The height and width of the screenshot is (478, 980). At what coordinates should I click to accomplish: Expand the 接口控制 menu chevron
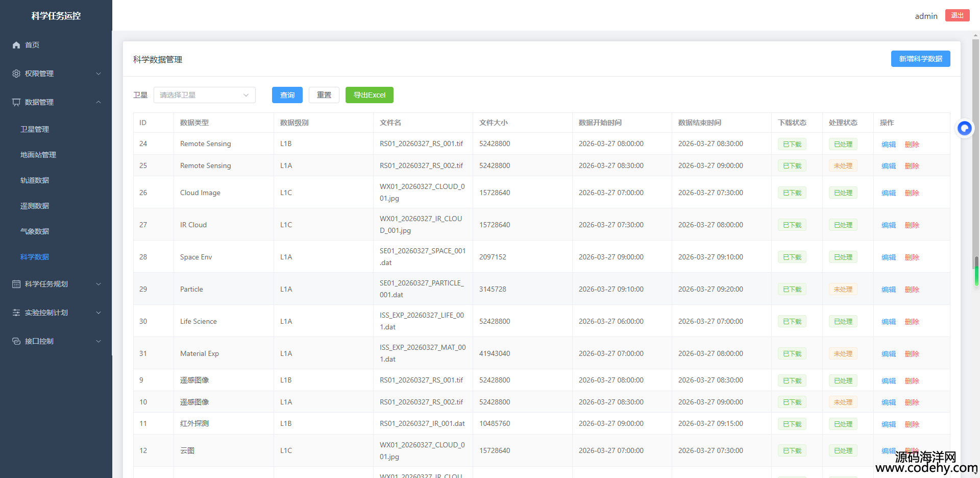click(99, 341)
